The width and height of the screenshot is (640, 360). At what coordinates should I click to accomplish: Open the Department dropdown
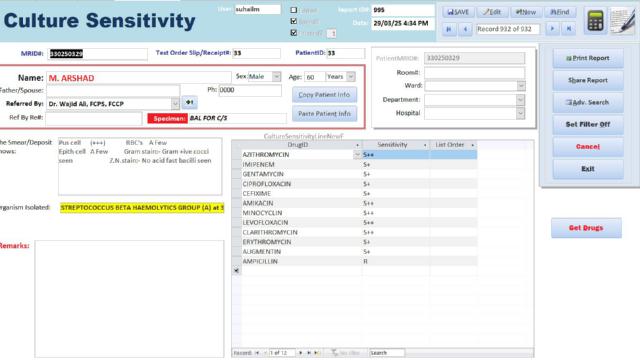(520, 100)
